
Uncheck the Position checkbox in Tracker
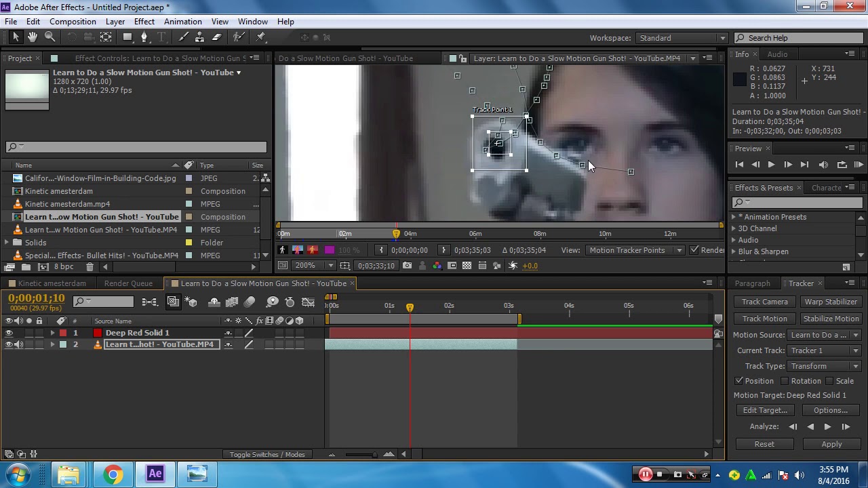[739, 382]
